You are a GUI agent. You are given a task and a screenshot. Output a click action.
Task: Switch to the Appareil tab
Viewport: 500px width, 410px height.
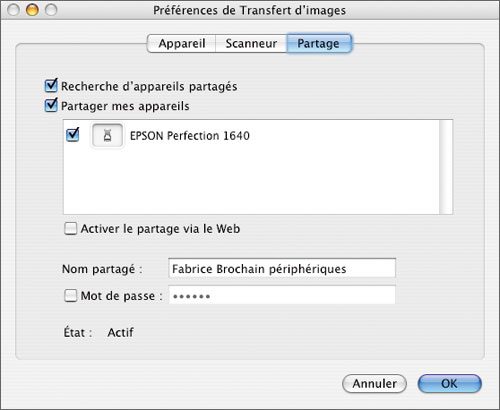[x=182, y=43]
